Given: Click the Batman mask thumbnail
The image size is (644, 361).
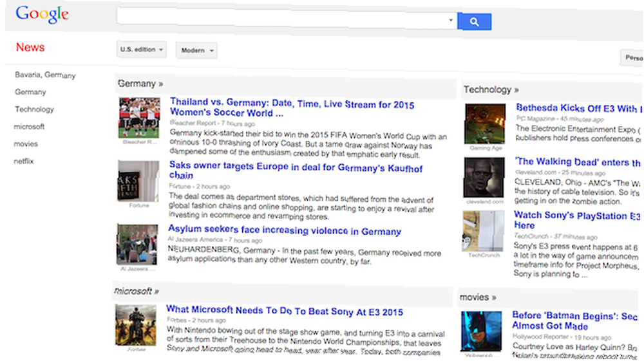Looking at the screenshot, I should 481,331.
